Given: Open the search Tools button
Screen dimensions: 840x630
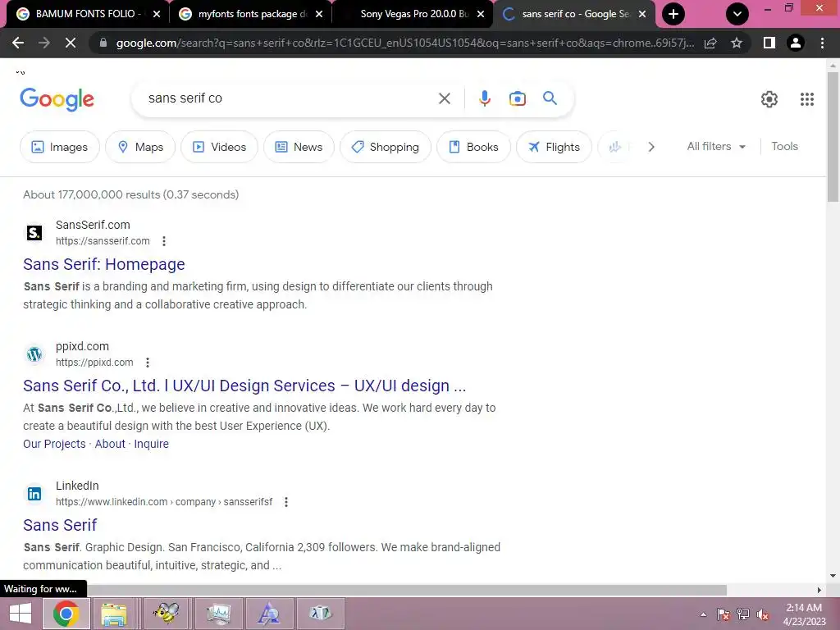Looking at the screenshot, I should pyautogui.click(x=784, y=146).
